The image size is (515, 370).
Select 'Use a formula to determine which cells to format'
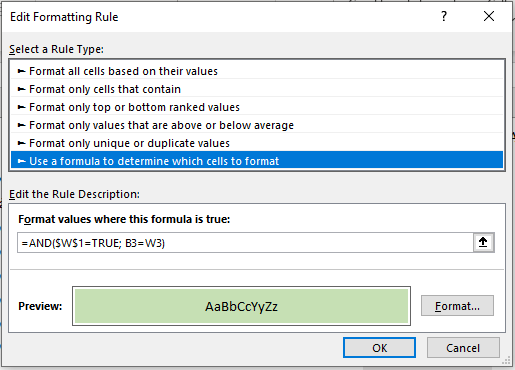click(x=257, y=161)
